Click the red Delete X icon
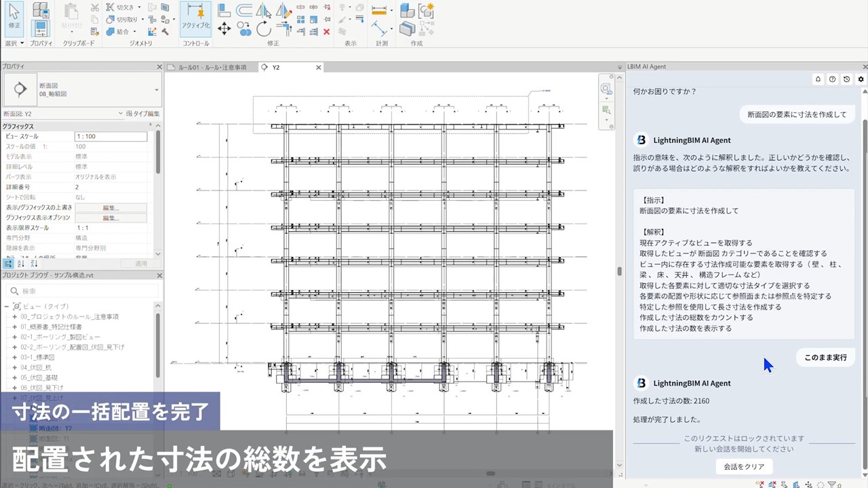Image resolution: width=868 pixels, height=488 pixels. click(326, 31)
